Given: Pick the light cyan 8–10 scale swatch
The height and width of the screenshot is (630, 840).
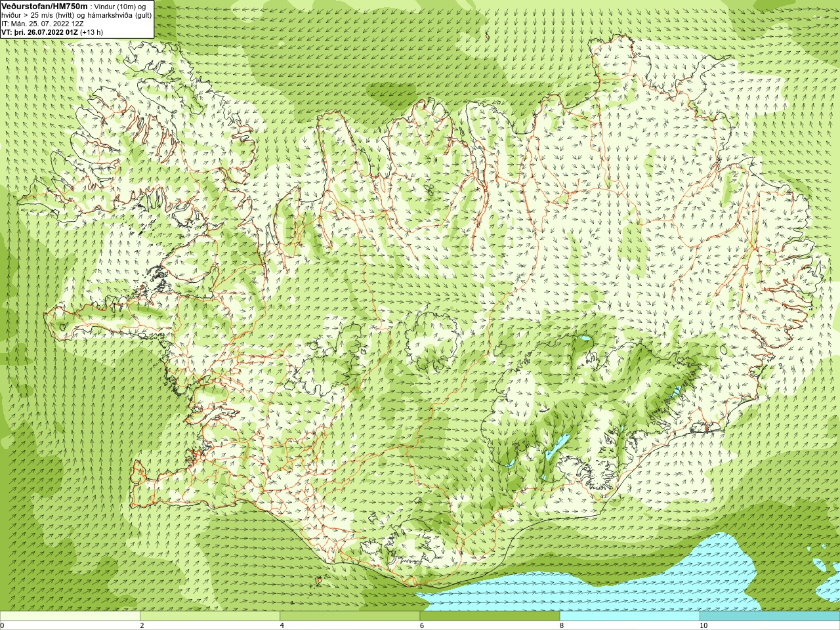Looking at the screenshot, I should tap(629, 616).
